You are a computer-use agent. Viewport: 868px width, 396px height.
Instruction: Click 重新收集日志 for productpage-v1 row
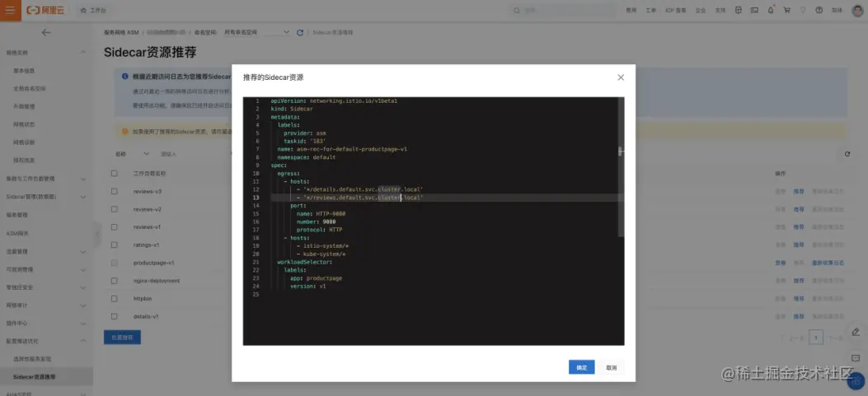828,263
